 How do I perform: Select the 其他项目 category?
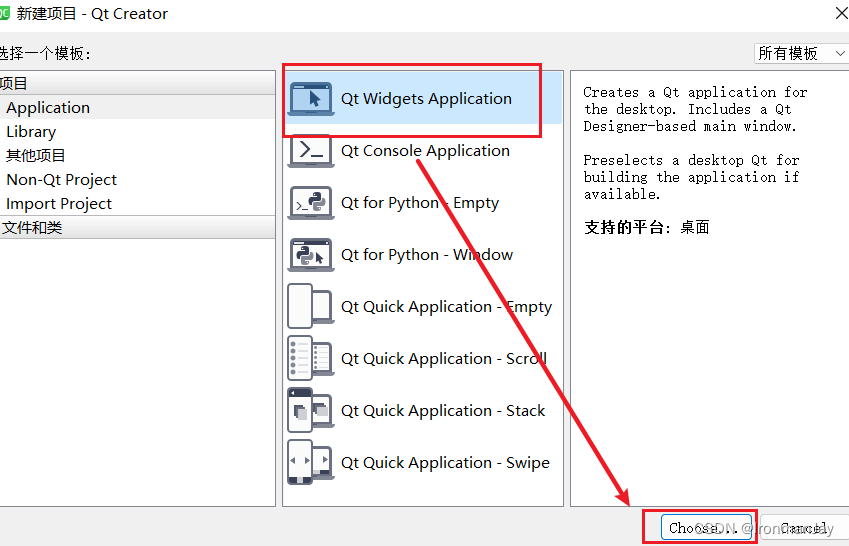(138, 155)
